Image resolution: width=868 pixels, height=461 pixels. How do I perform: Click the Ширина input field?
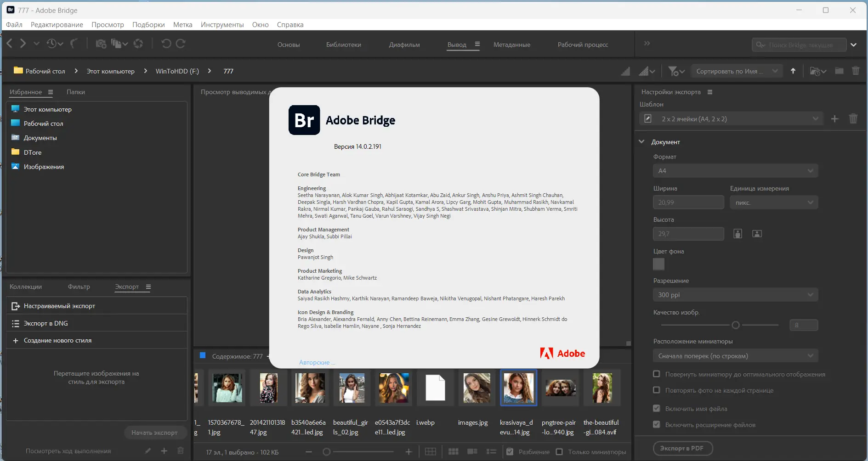688,202
